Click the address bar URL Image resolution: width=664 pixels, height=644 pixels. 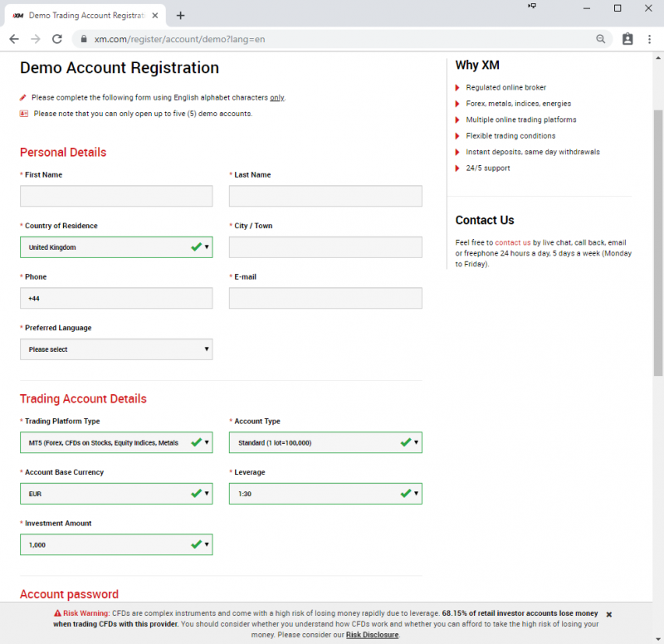(179, 39)
